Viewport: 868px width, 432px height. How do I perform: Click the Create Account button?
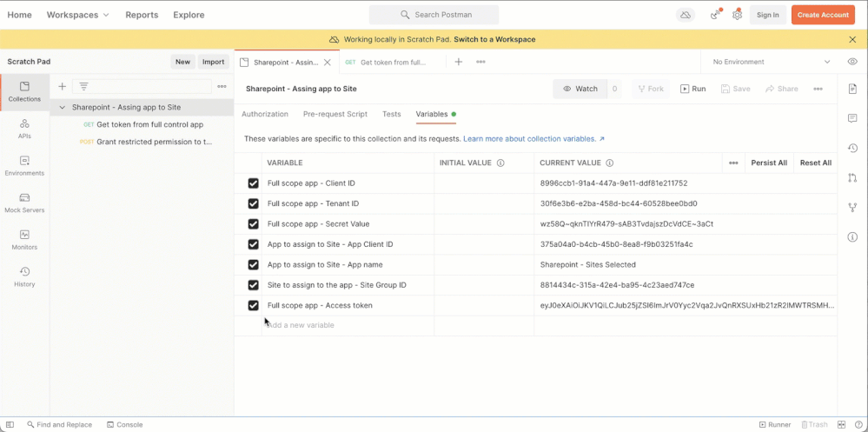tap(823, 15)
